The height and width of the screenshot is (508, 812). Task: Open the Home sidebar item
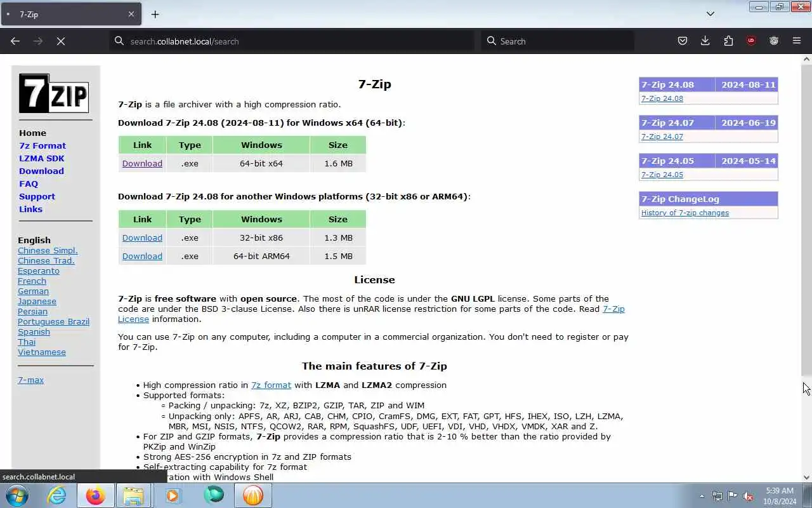[32, 133]
